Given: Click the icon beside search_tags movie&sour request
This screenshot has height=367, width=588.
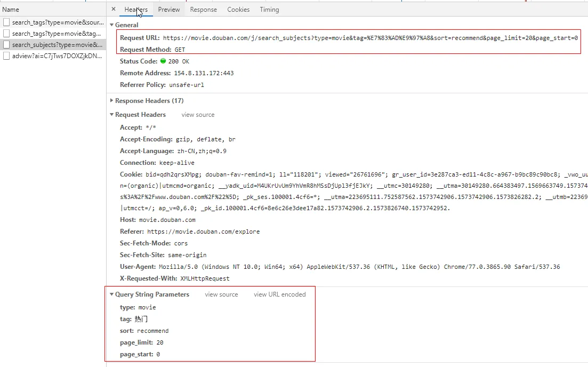Looking at the screenshot, I should (6, 22).
